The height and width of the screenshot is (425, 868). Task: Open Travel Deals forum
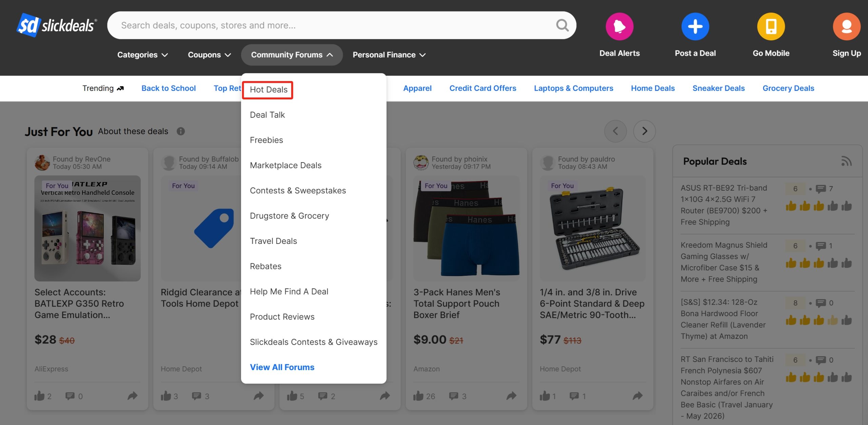tap(273, 241)
